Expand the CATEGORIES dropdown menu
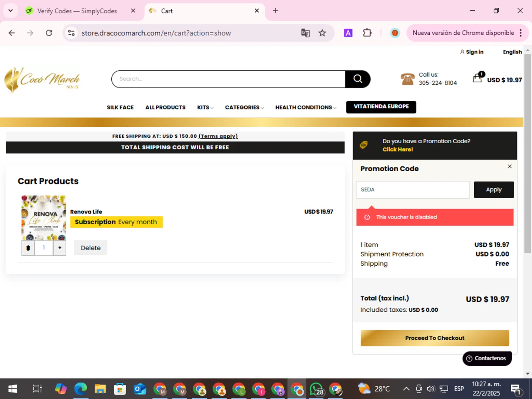This screenshot has height=399, width=532. pyautogui.click(x=244, y=107)
